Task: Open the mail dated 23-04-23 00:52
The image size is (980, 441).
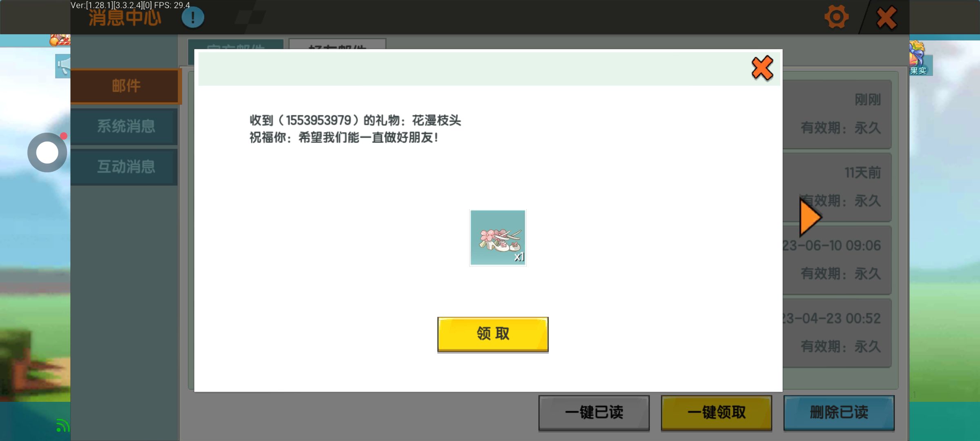Action: tap(837, 333)
